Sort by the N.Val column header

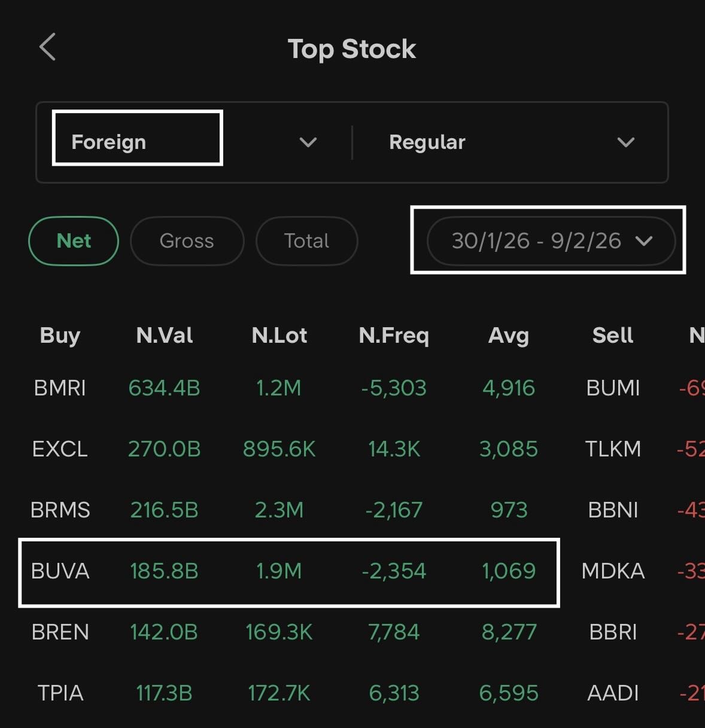point(165,336)
